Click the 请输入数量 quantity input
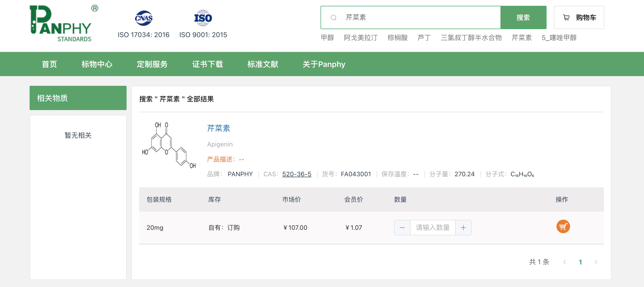This screenshot has width=644, height=287. 433,228
